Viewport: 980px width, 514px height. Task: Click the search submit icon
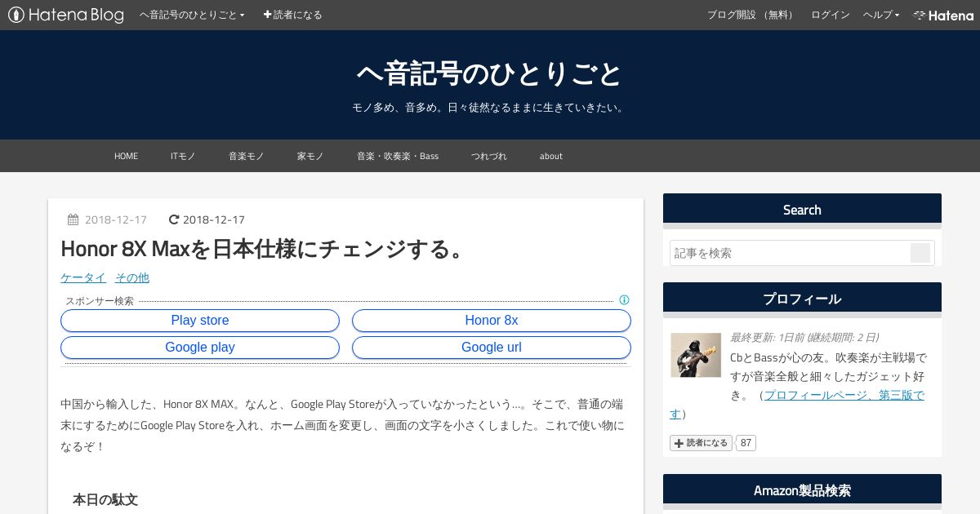[x=920, y=253]
